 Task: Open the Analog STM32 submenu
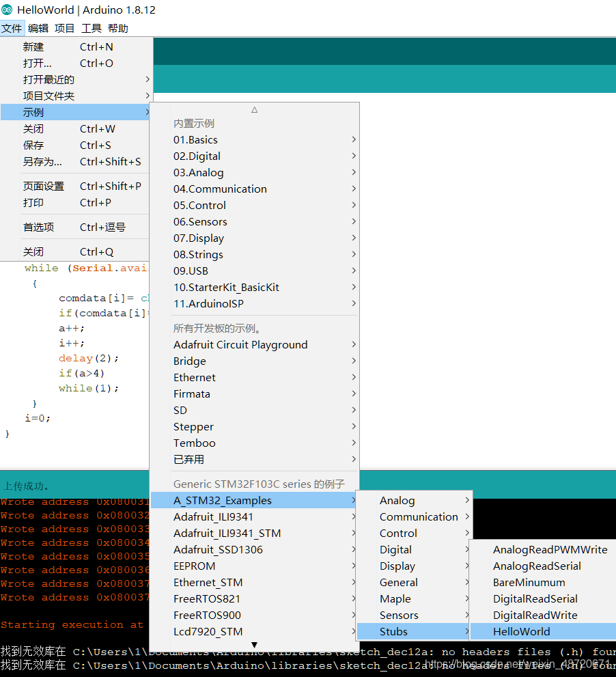tap(415, 501)
